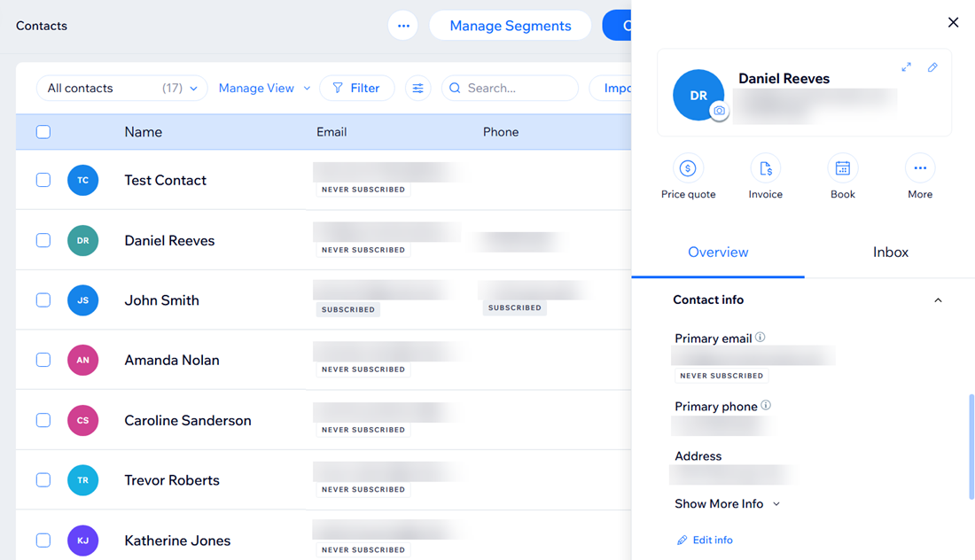This screenshot has height=560, width=975.
Task: Click the DR avatar in Daniel Reeves row
Action: (82, 240)
